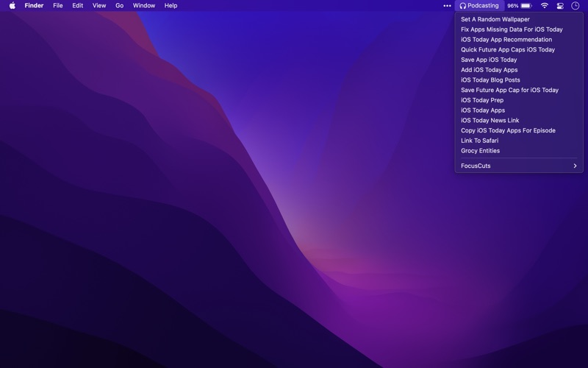This screenshot has width=588, height=368.
Task: Open the Help menu
Action: point(171,6)
